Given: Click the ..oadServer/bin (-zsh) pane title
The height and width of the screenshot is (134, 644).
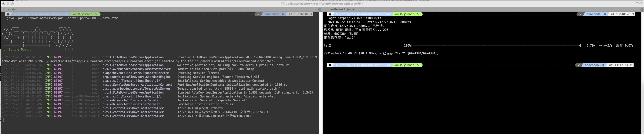Looking at the screenshot, I should tap(341, 10).
